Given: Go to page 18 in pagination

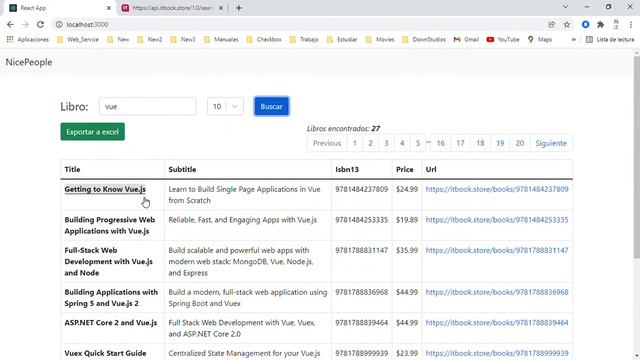Looking at the screenshot, I should (x=480, y=143).
